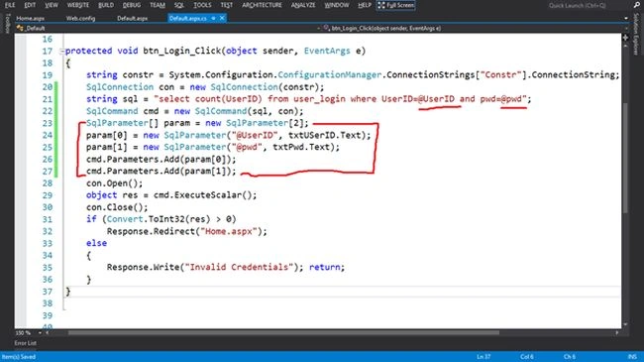Open the TEST menu
The height and width of the screenshot is (362, 644).
coord(226,5)
